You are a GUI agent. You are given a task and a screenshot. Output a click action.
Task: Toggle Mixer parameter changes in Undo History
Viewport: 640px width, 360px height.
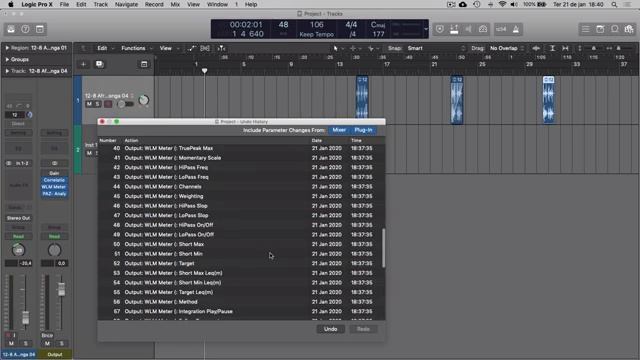(339, 130)
